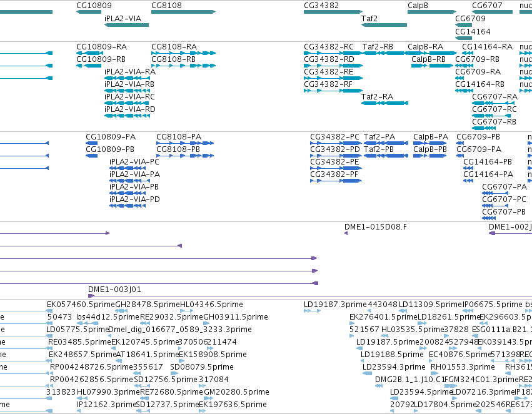Select transcript iPLA2-VIA-RB
532x414 pixels.
tap(128, 91)
